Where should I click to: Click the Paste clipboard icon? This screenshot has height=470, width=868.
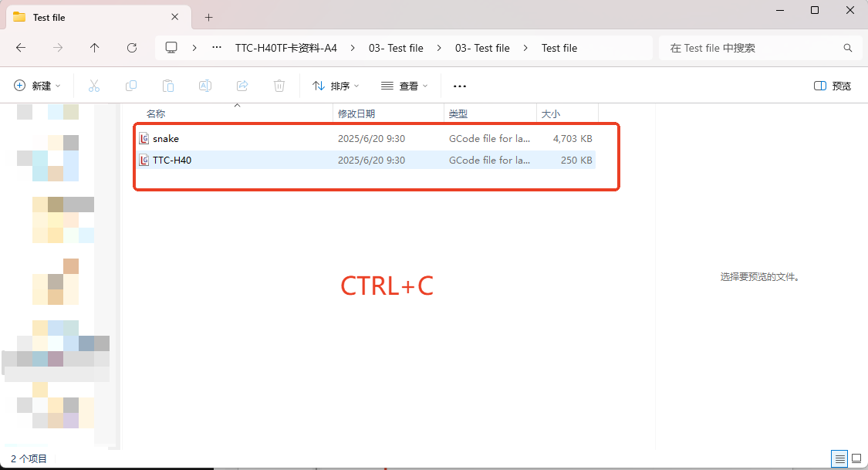tap(168, 86)
